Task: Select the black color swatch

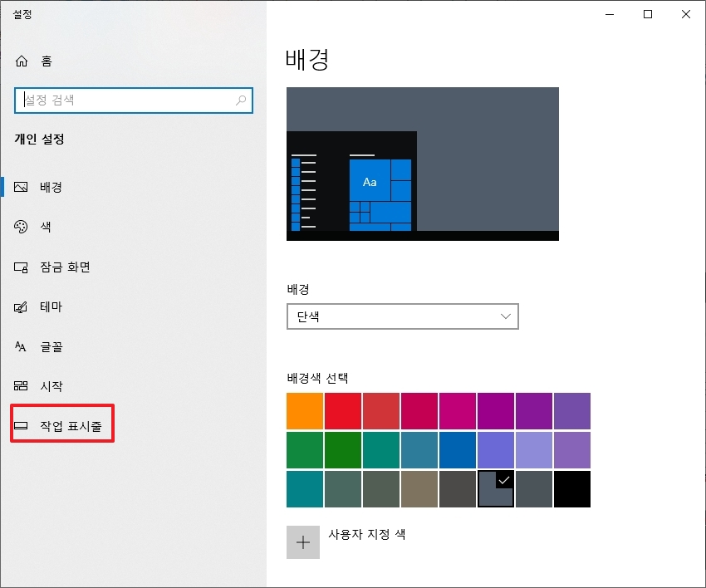Action: (571, 489)
